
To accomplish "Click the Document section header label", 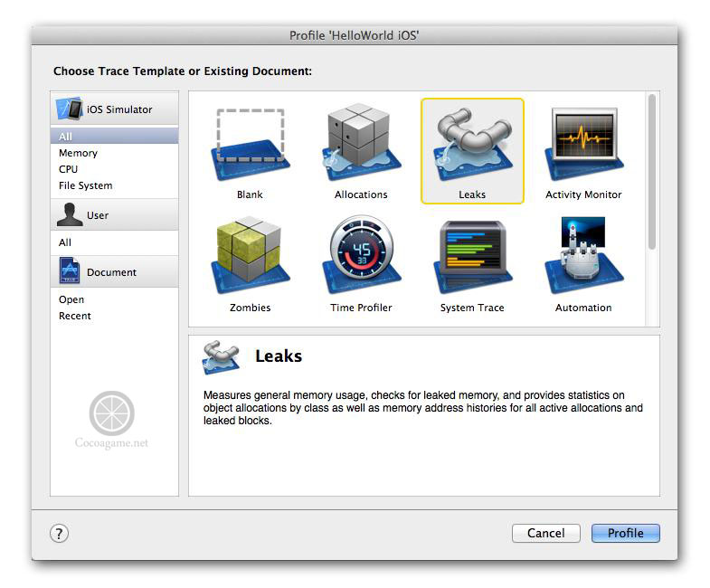I will (x=111, y=272).
